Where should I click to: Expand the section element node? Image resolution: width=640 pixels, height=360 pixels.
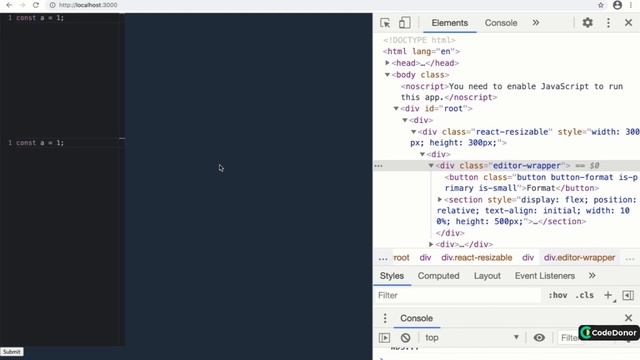click(440, 200)
